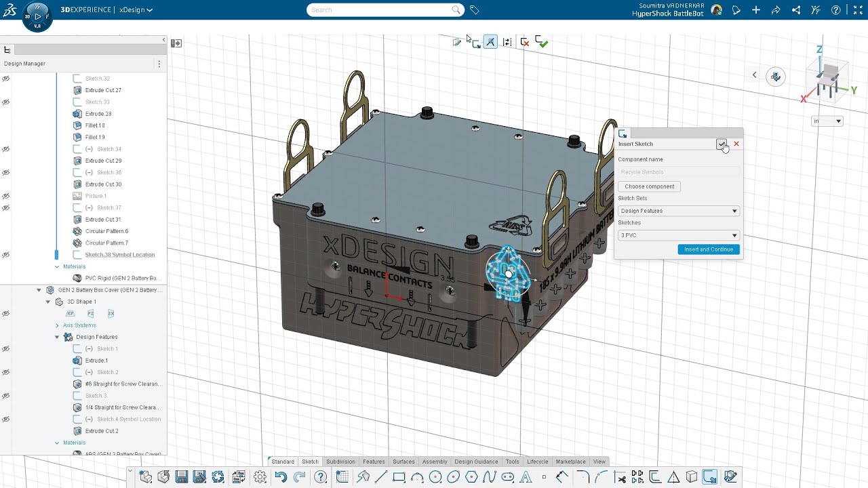This screenshot has height=488, width=868.
Task: Click the top Search field
Action: click(385, 10)
